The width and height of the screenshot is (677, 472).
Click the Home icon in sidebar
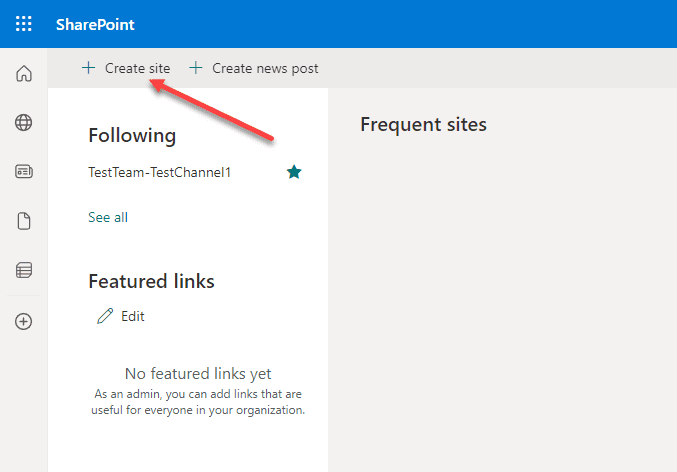[24, 73]
